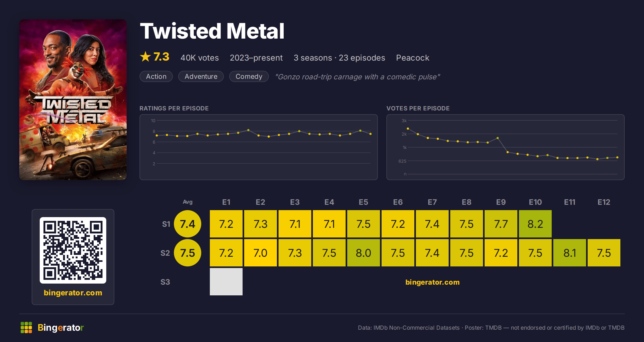644x342 pixels.
Task: Select the Comedy genre tag
Action: [x=249, y=76]
